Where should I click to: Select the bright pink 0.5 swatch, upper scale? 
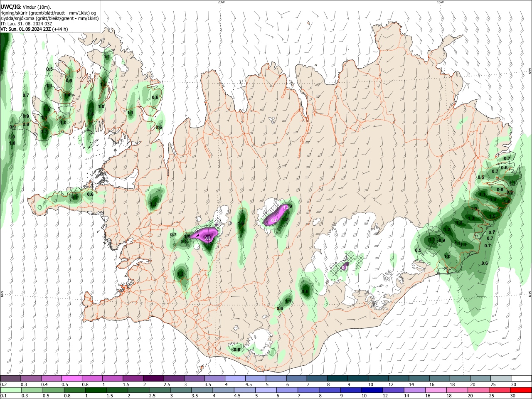[x=72, y=379]
